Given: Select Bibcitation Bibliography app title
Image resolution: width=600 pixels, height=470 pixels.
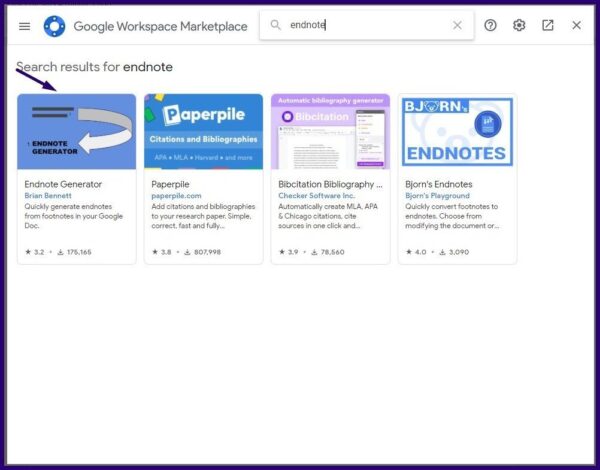Looking at the screenshot, I should point(330,184).
